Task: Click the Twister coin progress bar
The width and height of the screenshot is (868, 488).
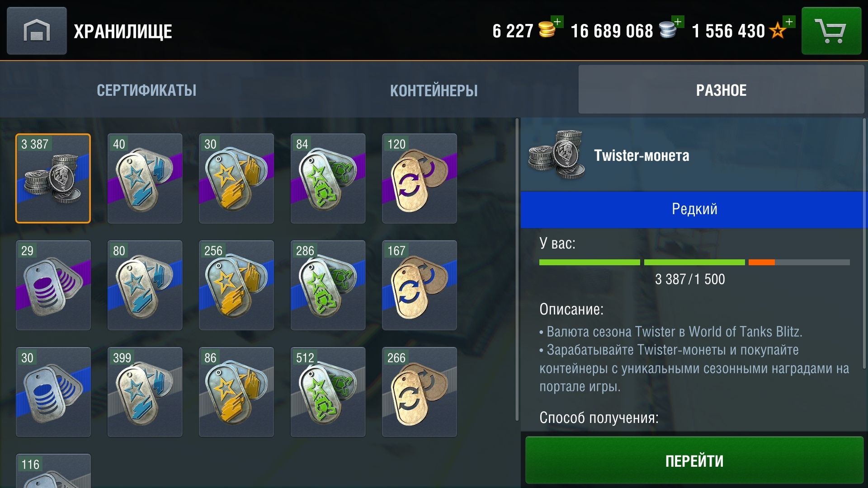Action: pyautogui.click(x=694, y=262)
